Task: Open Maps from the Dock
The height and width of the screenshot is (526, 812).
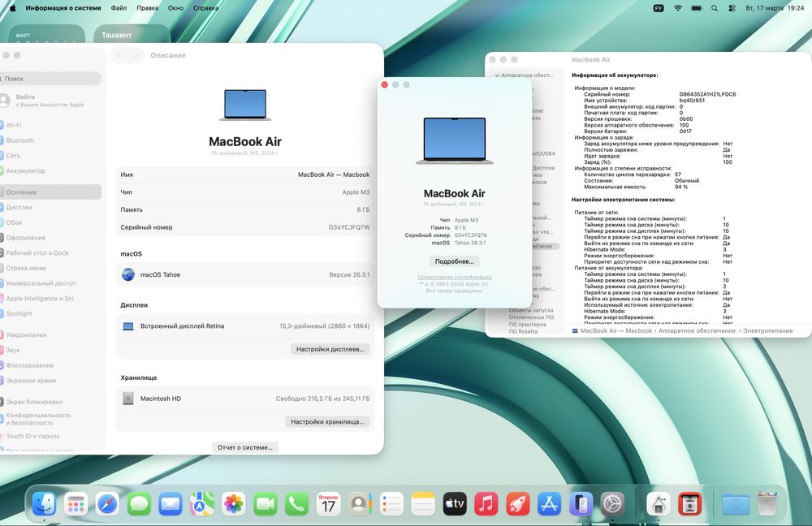Action: tap(202, 504)
